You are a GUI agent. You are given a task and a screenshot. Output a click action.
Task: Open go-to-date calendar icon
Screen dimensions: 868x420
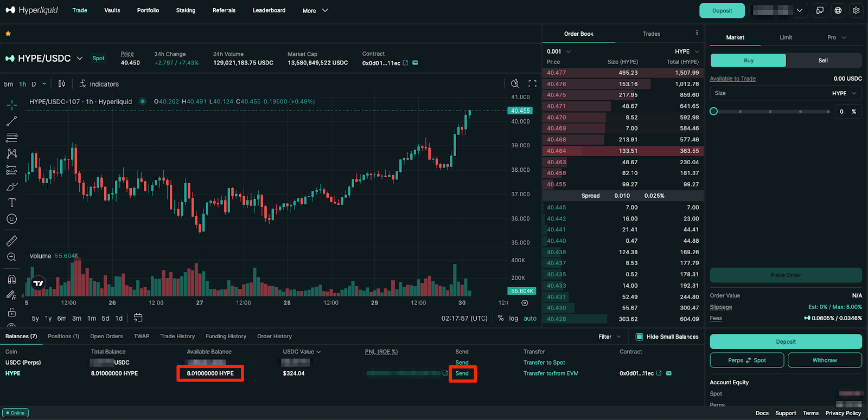tap(138, 318)
